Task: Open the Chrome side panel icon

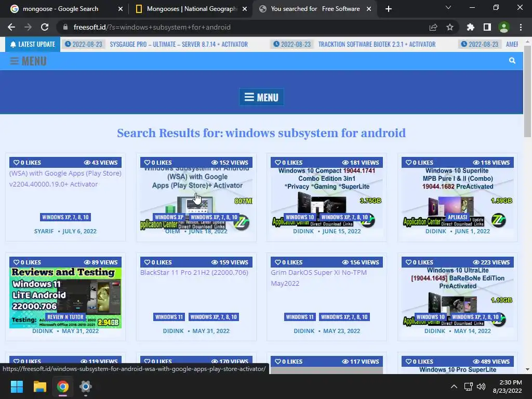Action: (x=487, y=27)
